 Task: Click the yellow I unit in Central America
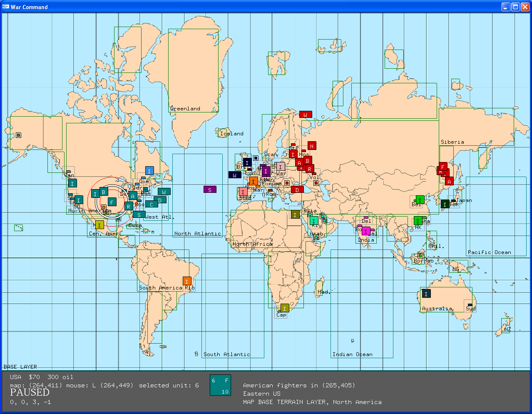coord(99,225)
